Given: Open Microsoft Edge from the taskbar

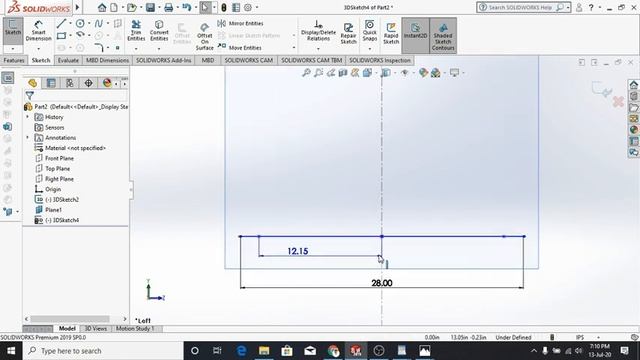Looking at the screenshot, I should (241, 351).
